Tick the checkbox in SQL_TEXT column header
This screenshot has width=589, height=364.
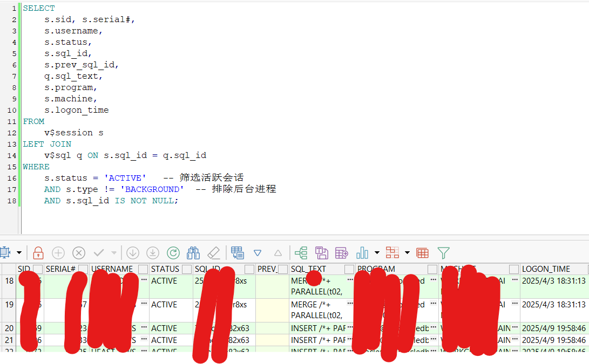pyautogui.click(x=349, y=269)
